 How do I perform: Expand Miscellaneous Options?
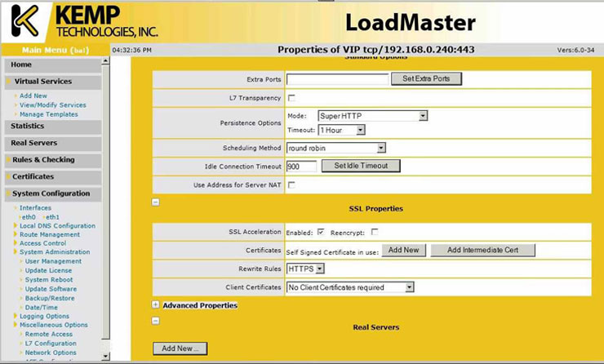[x=54, y=325]
